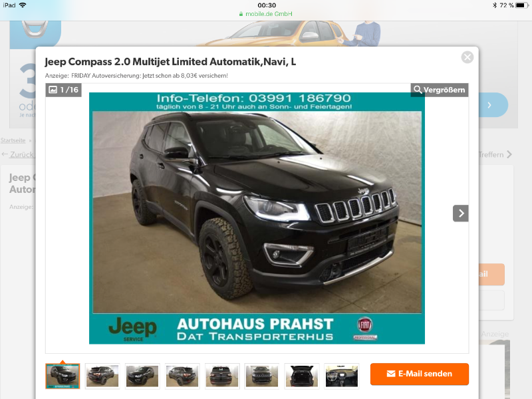This screenshot has height=399, width=532.
Task: Select the fifth thumbnail rear photo
Action: pyautogui.click(x=222, y=376)
